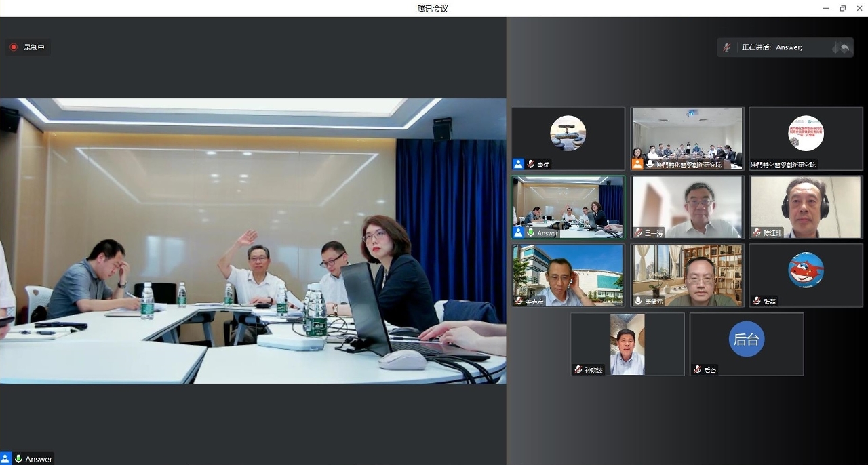Click the green microphone on Answer thumbnail
The width and height of the screenshot is (868, 465).
530,232
